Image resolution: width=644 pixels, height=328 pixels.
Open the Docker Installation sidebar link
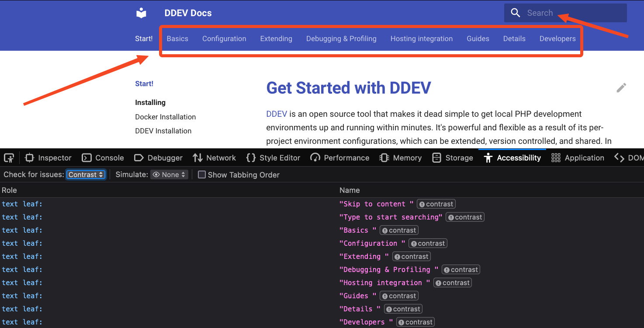(166, 117)
